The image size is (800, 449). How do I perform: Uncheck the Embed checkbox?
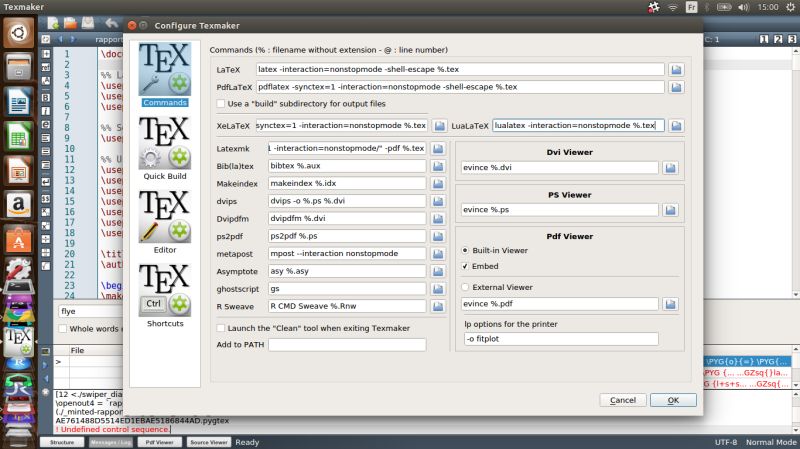point(465,266)
